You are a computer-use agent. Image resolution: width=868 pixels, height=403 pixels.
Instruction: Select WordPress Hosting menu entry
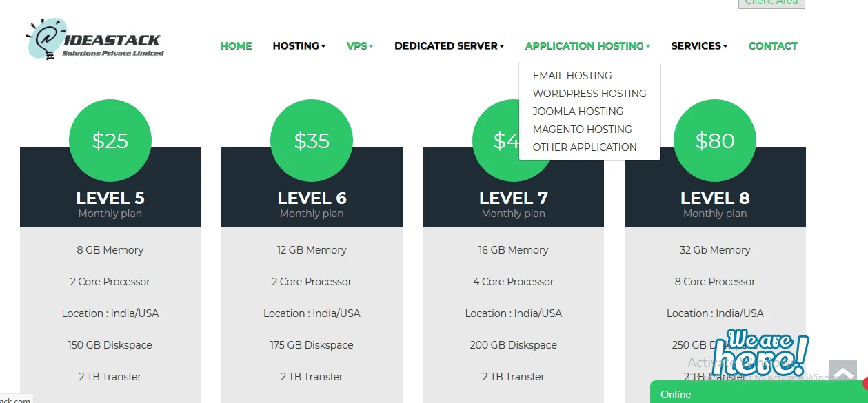coord(589,94)
